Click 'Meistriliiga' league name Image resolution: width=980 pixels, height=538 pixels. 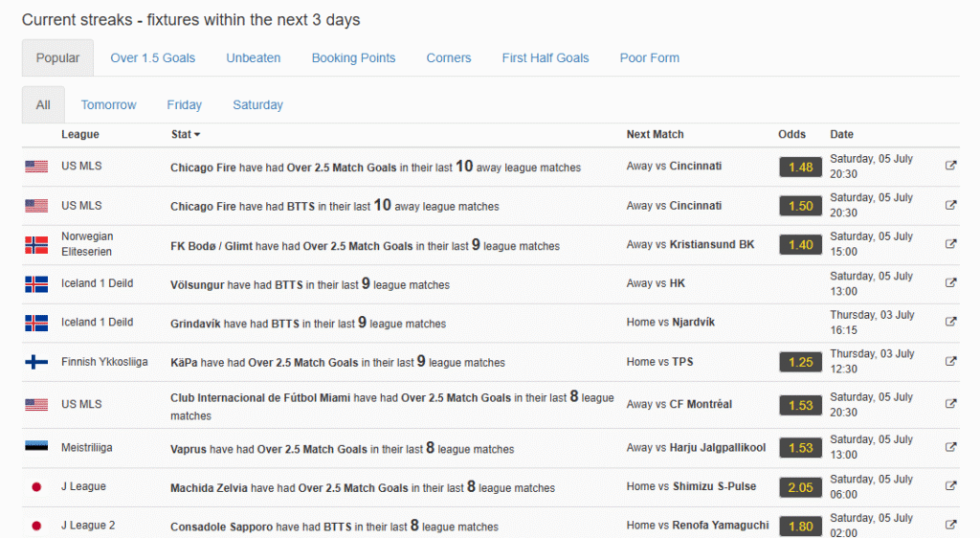pyautogui.click(x=87, y=447)
